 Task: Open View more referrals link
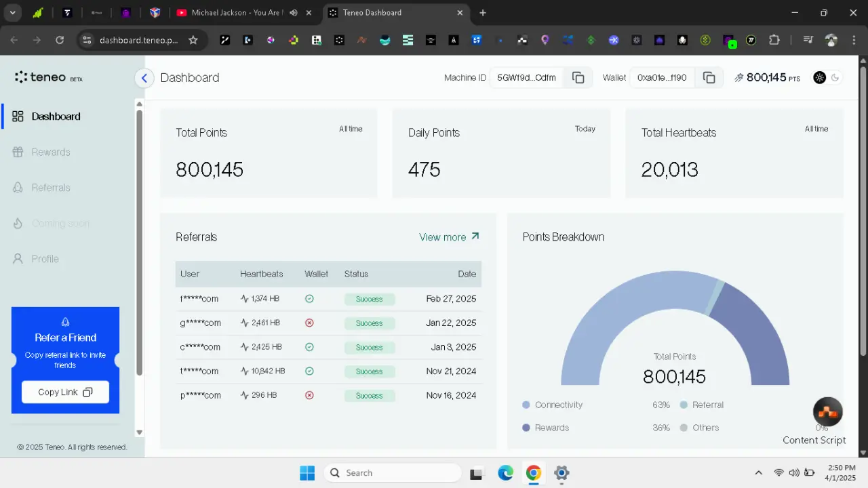[450, 237]
